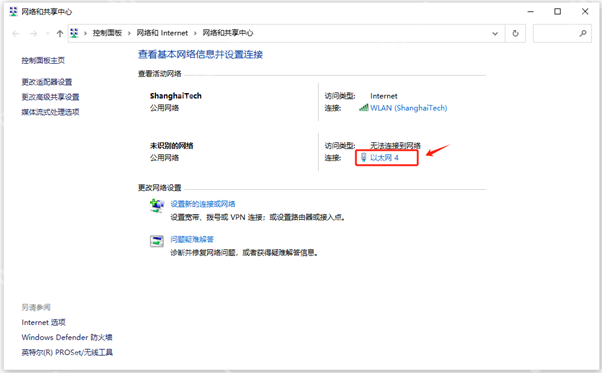Open 更改高级共享设置 in sidebar
Viewport: 602px width, 373px height.
coord(50,97)
